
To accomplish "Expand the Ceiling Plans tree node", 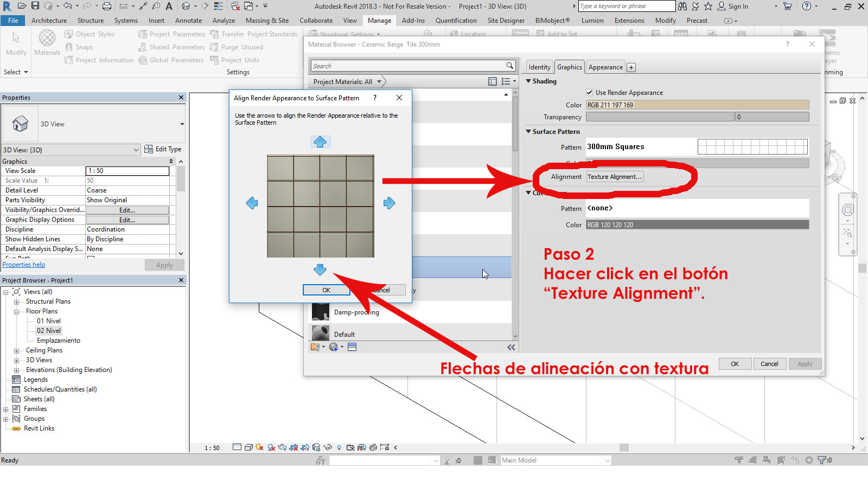I will point(16,350).
